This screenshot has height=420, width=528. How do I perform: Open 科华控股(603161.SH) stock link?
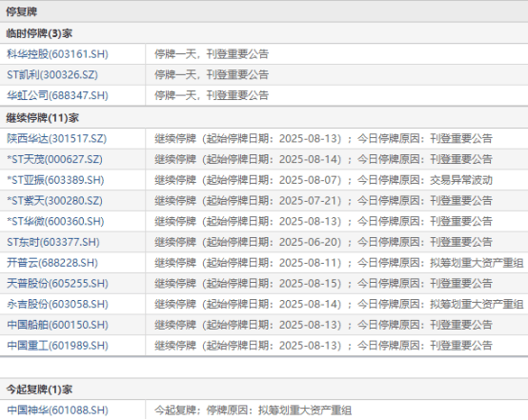coord(57,54)
